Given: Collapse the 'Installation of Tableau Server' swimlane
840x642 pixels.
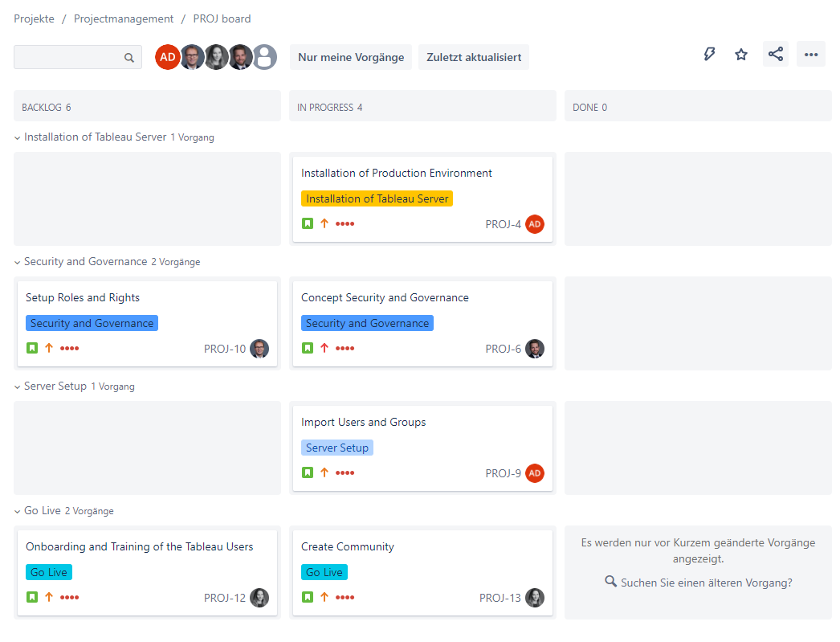Looking at the screenshot, I should tap(16, 137).
